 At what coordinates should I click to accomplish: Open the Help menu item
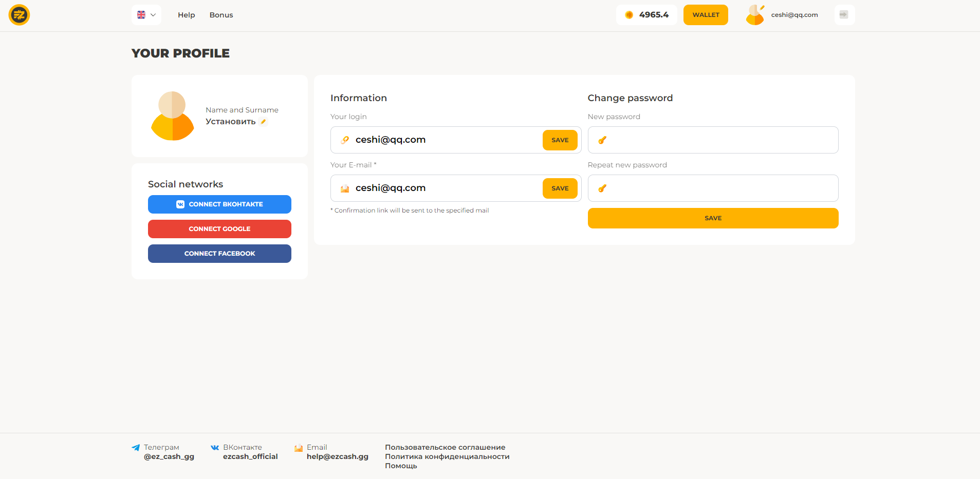(186, 15)
